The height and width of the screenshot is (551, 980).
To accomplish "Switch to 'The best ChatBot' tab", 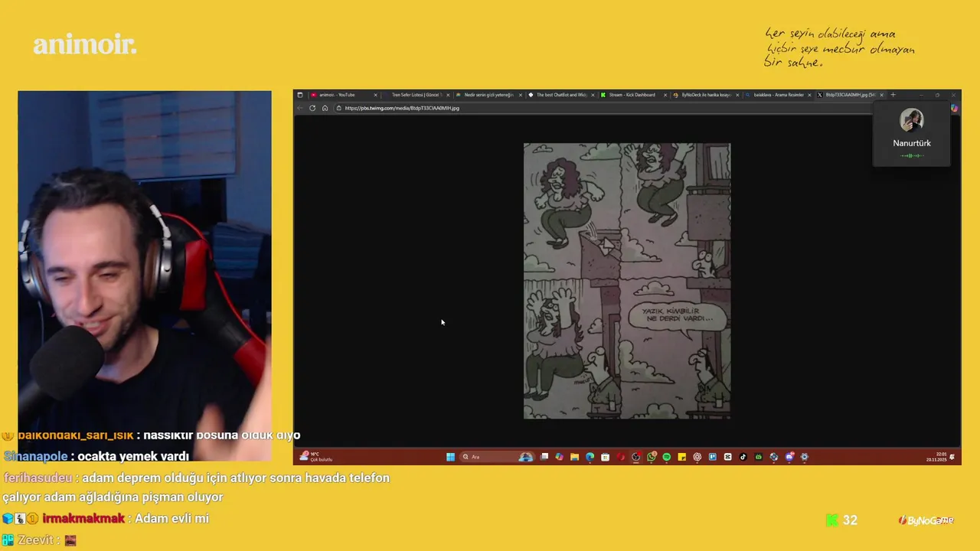I will tap(561, 95).
